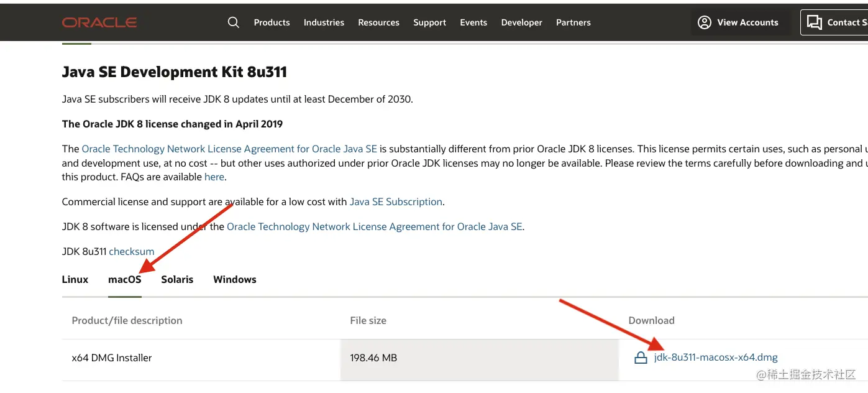Switch to the Solaris tab

[x=177, y=280]
